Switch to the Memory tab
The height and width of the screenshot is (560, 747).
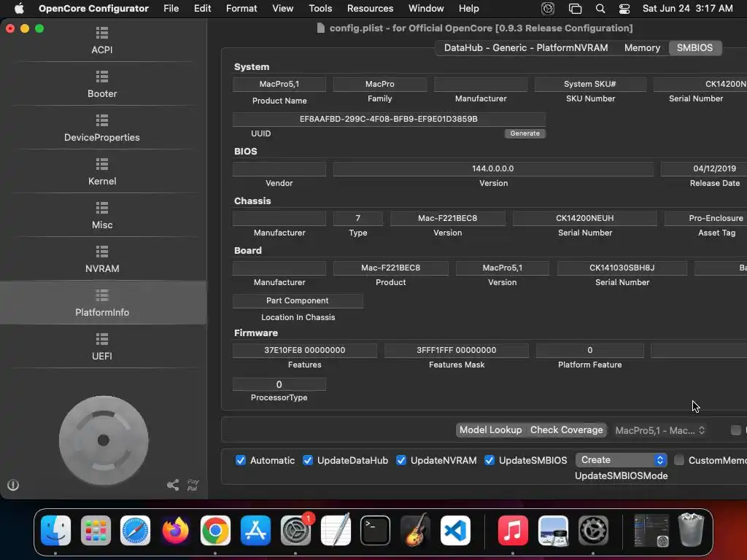coord(642,47)
